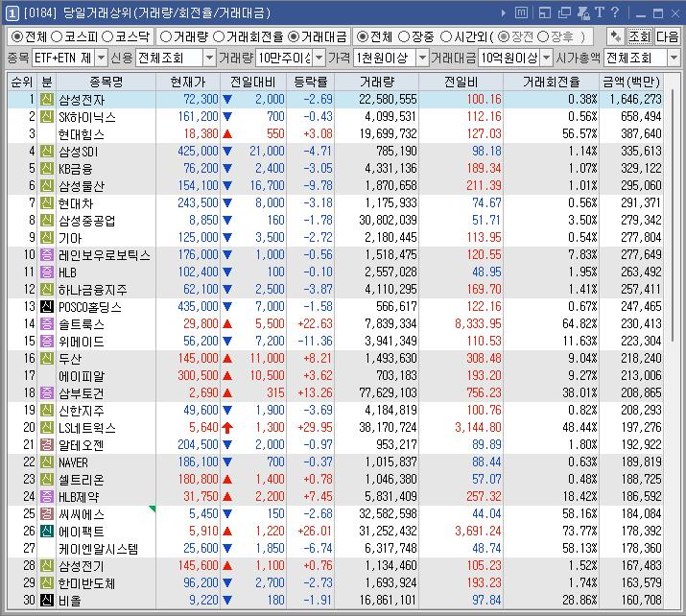Screen dimensions: 686x616
Task: Sort by the 현재가 column header
Action: tap(188, 82)
